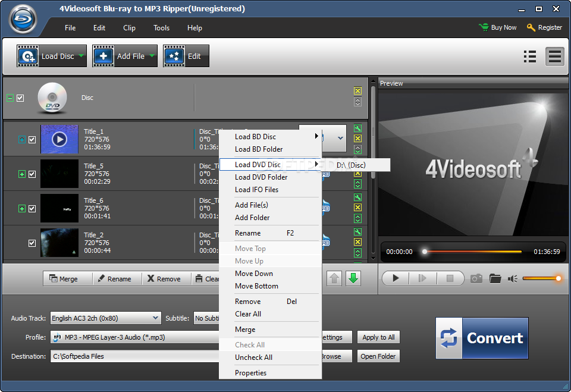The height and width of the screenshot is (392, 571).
Task: Select Load IFO Files in context menu
Action: 270,190
